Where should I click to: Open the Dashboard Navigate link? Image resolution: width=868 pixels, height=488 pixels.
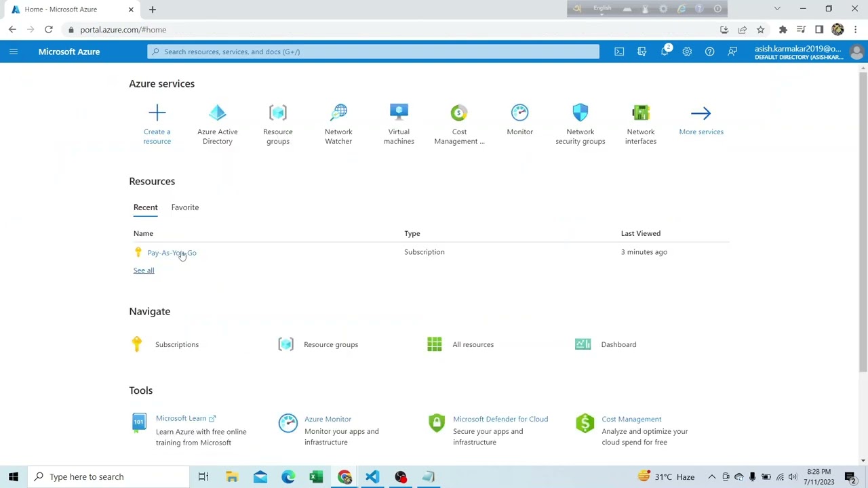pos(618,344)
